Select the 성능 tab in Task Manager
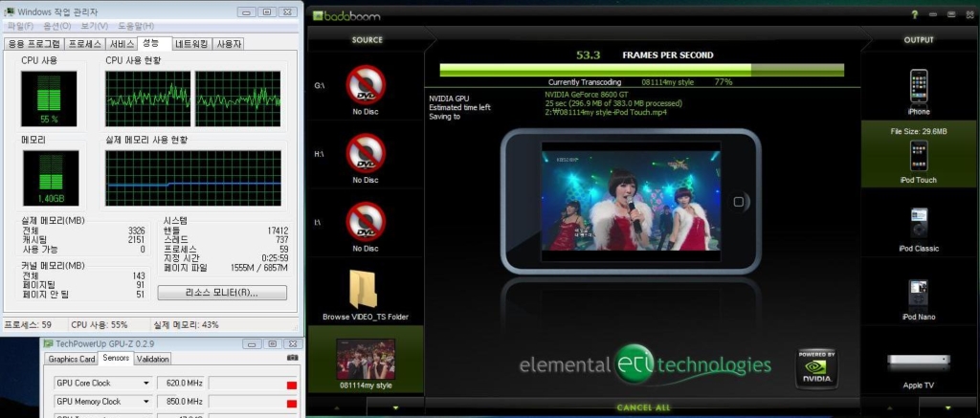Viewport: 980px width, 418px height. pos(154,42)
